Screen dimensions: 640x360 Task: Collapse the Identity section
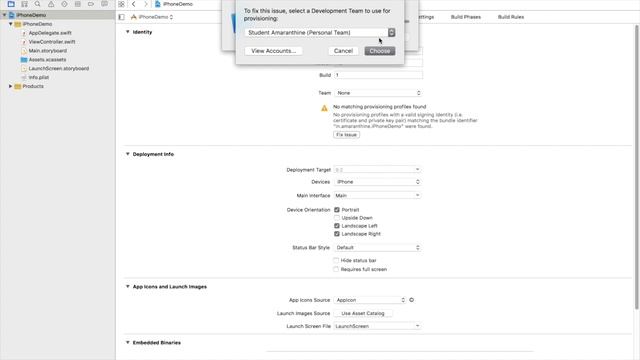pyautogui.click(x=128, y=32)
